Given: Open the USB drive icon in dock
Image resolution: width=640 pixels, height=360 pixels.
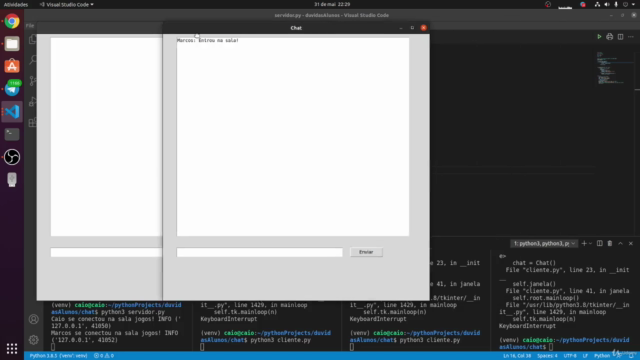Looking at the screenshot, I should [12, 179].
